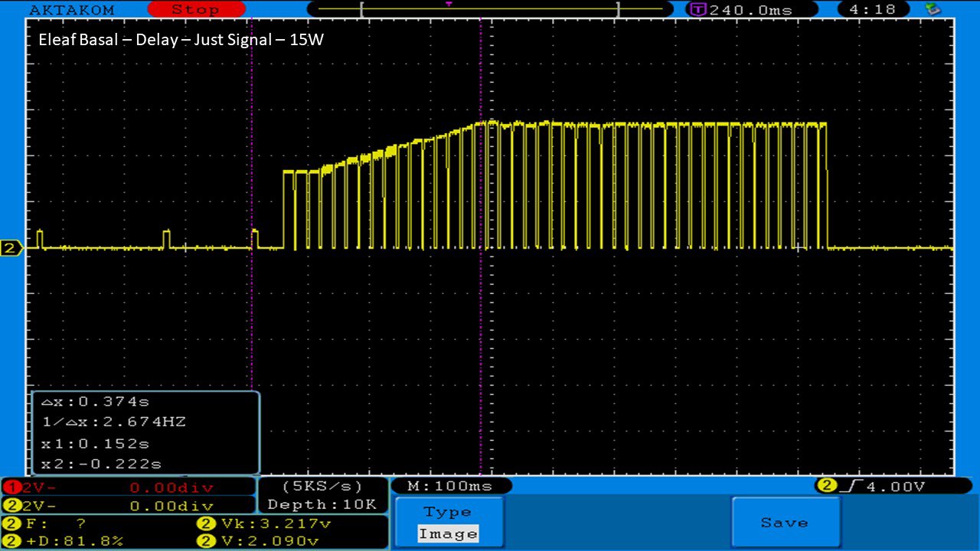Viewport: 980px width, 551px height.
Task: Click the 4.00V trigger level indicator
Action: [x=893, y=486]
